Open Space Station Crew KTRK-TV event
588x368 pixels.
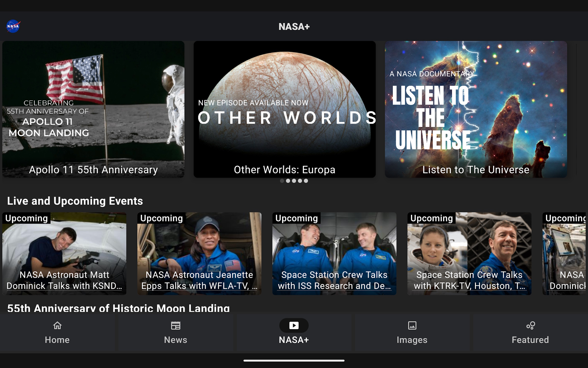(x=469, y=254)
